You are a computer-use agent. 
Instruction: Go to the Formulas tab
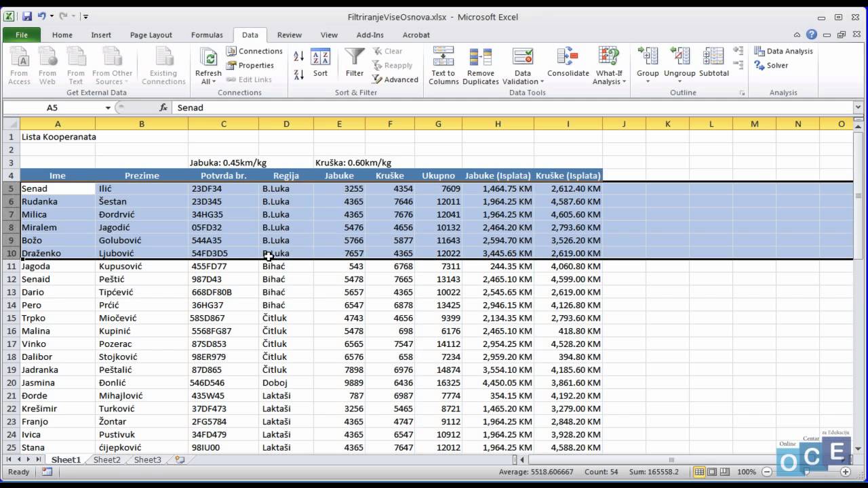[x=207, y=35]
